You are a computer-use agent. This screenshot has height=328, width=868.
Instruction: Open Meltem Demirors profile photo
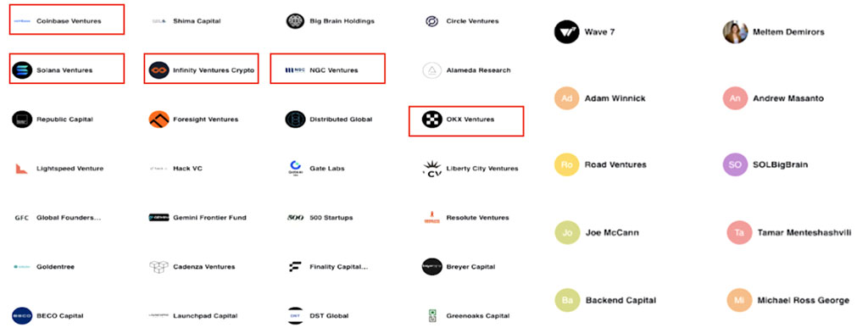click(735, 31)
